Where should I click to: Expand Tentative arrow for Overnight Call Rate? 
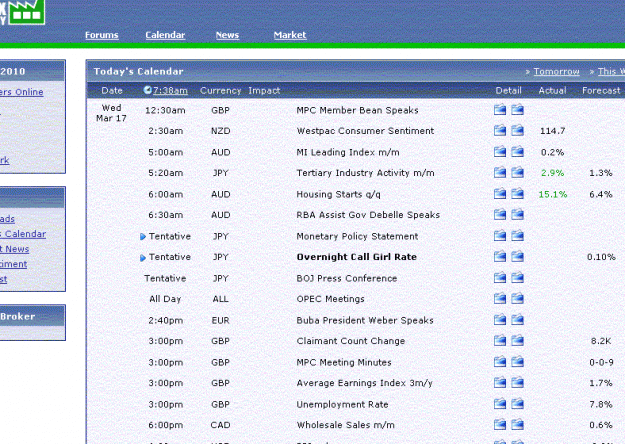click(x=143, y=258)
